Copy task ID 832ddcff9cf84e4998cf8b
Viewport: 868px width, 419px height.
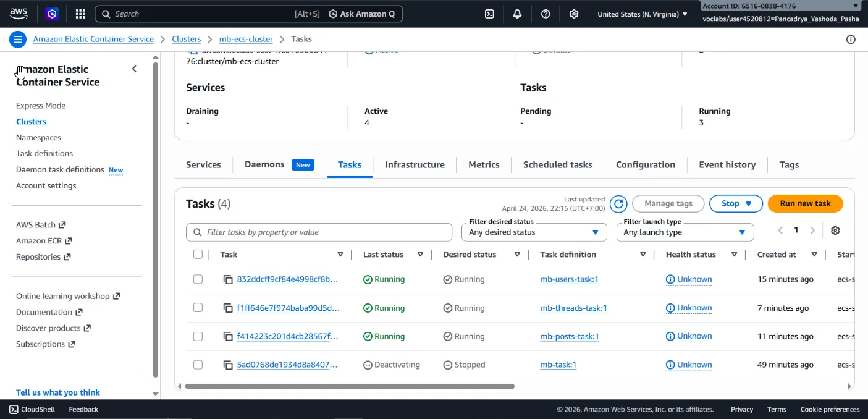(228, 279)
